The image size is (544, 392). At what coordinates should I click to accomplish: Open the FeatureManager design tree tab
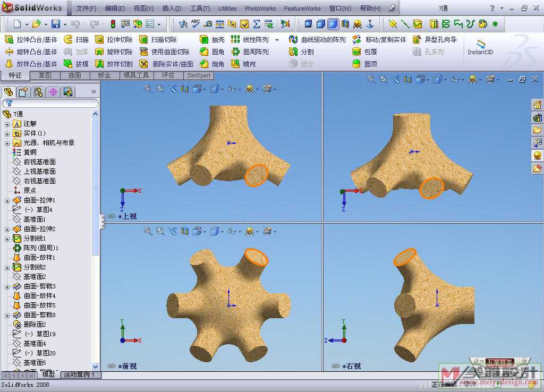(x=8, y=91)
